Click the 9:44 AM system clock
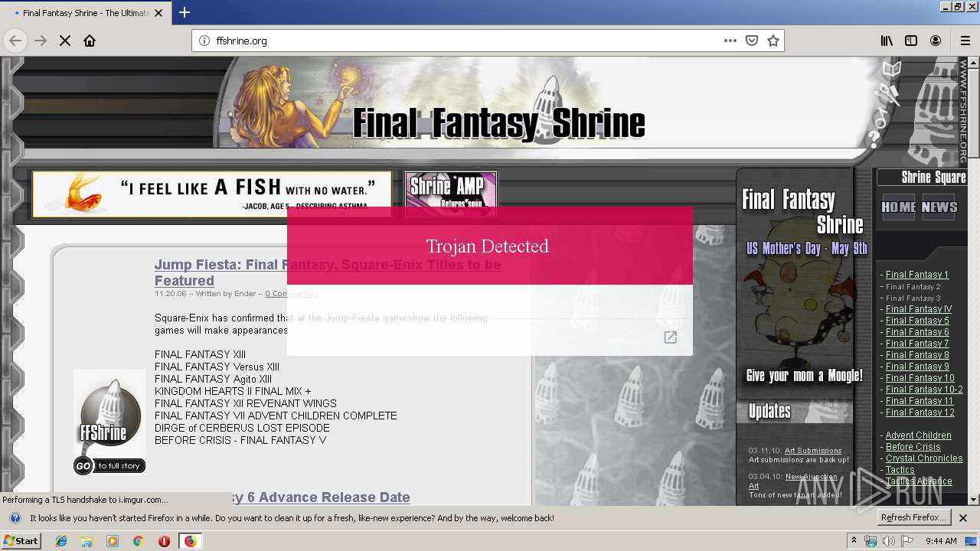The image size is (980, 551). 941,541
